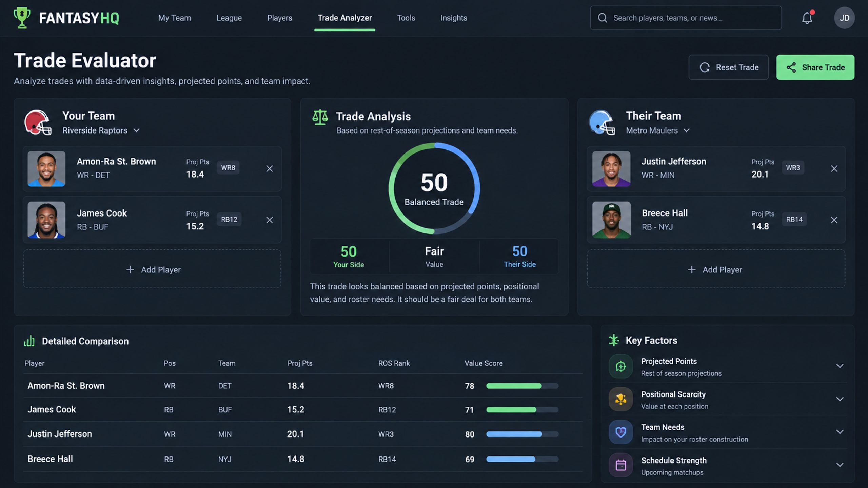Image resolution: width=868 pixels, height=488 pixels.
Task: Go to the My Team tab
Action: tap(175, 18)
